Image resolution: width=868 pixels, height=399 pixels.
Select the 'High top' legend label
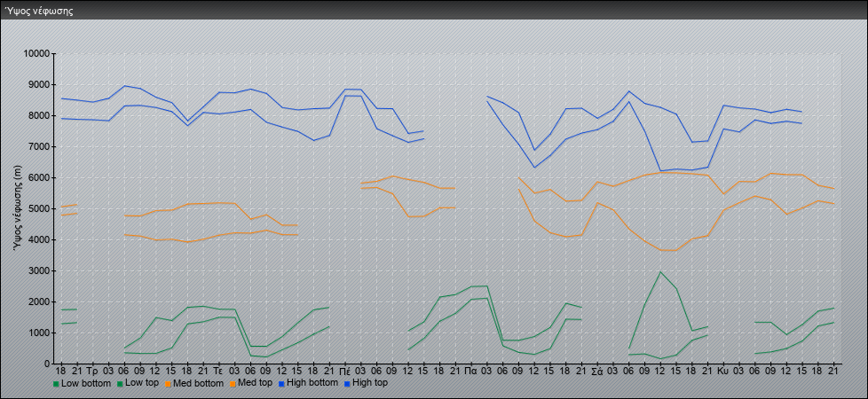pyautogui.click(x=370, y=383)
